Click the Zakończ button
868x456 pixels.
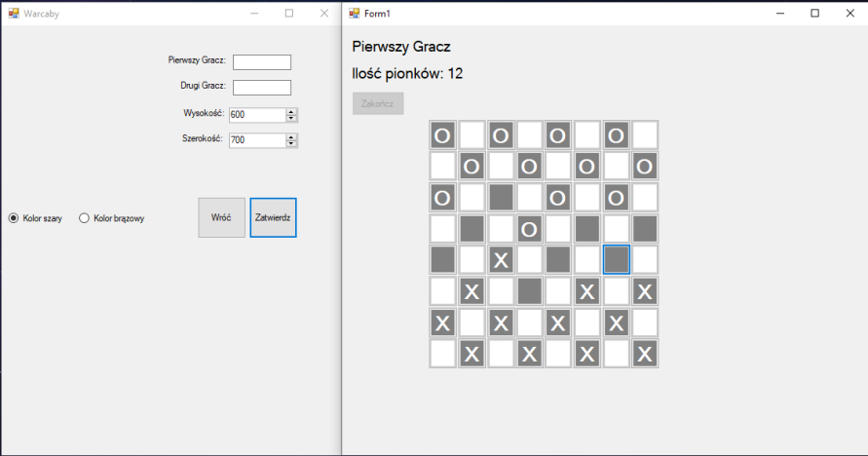pos(378,103)
